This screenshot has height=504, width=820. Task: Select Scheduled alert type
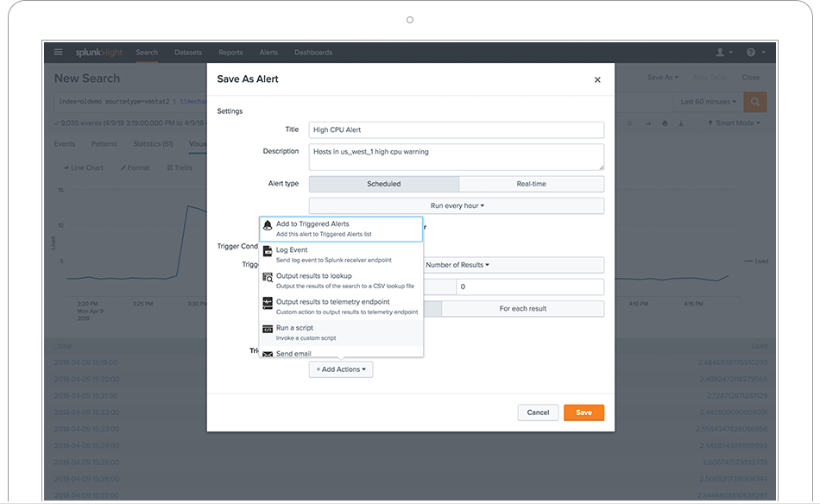click(384, 184)
